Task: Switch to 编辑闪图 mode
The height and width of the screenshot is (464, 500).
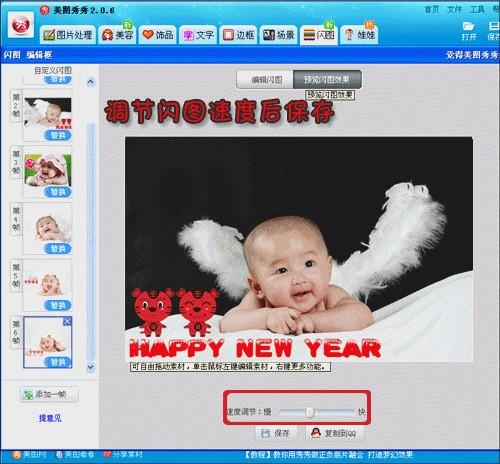Action: (x=265, y=80)
